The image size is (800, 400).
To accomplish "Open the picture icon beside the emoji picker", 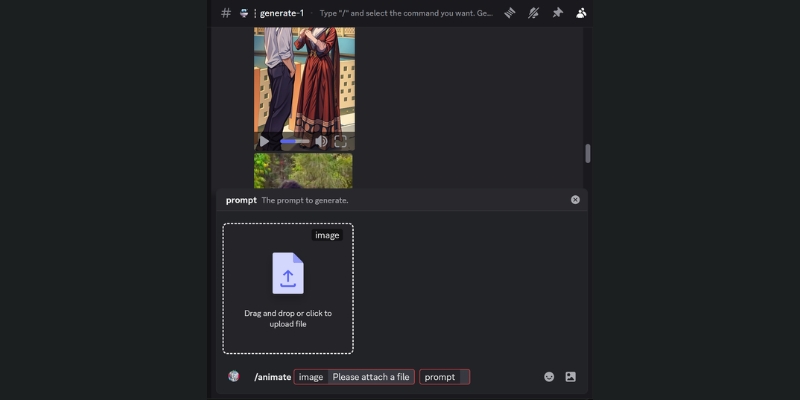I will click(570, 377).
